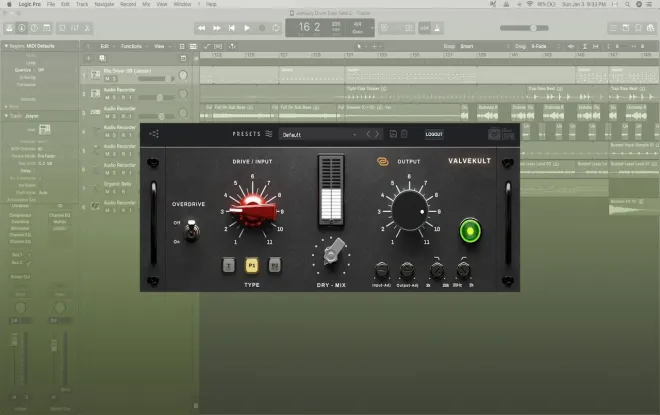Open the Edit dropdown in the Tracks menu bar

click(107, 46)
